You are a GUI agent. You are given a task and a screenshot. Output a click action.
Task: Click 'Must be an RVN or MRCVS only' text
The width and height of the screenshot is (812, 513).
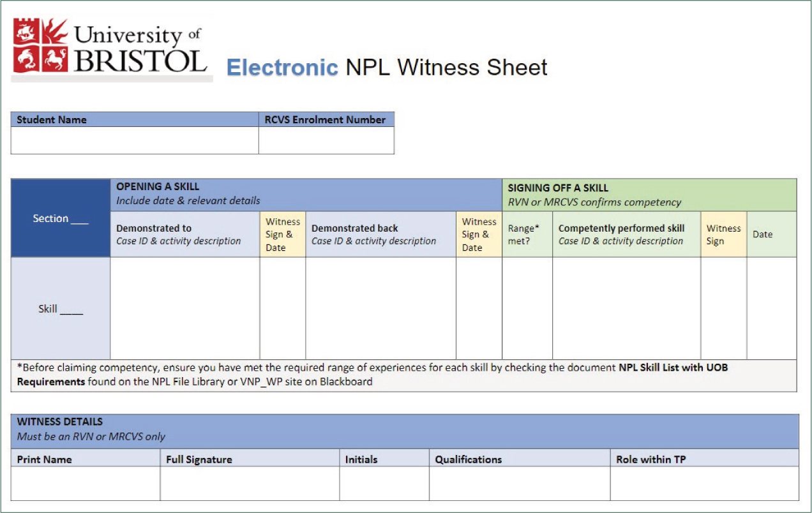(x=91, y=436)
